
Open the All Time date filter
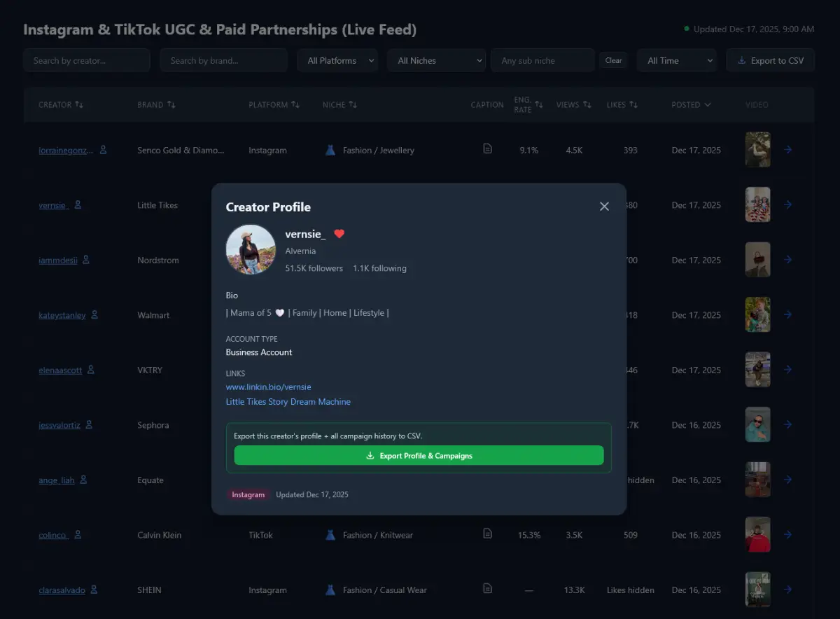(676, 61)
